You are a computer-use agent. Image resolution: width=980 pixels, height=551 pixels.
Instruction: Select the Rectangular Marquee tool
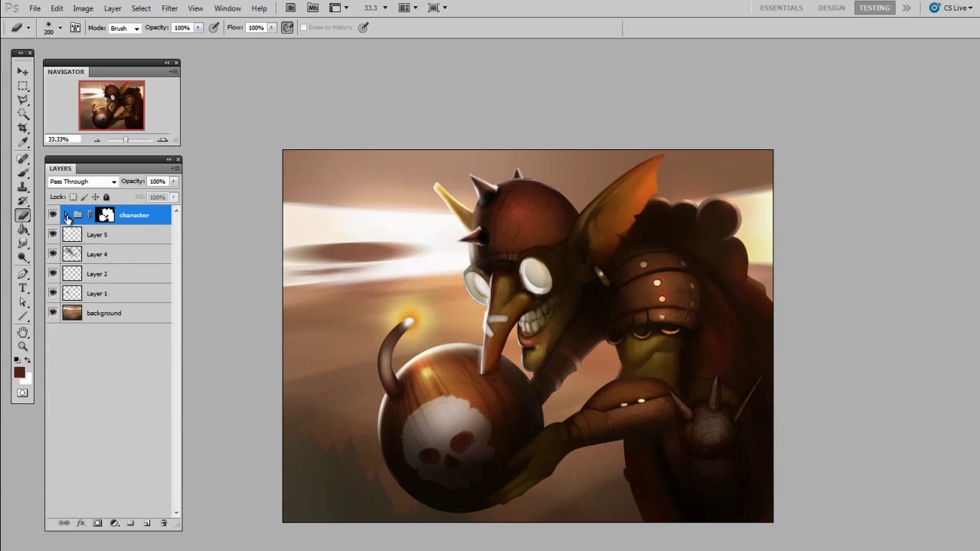click(23, 86)
